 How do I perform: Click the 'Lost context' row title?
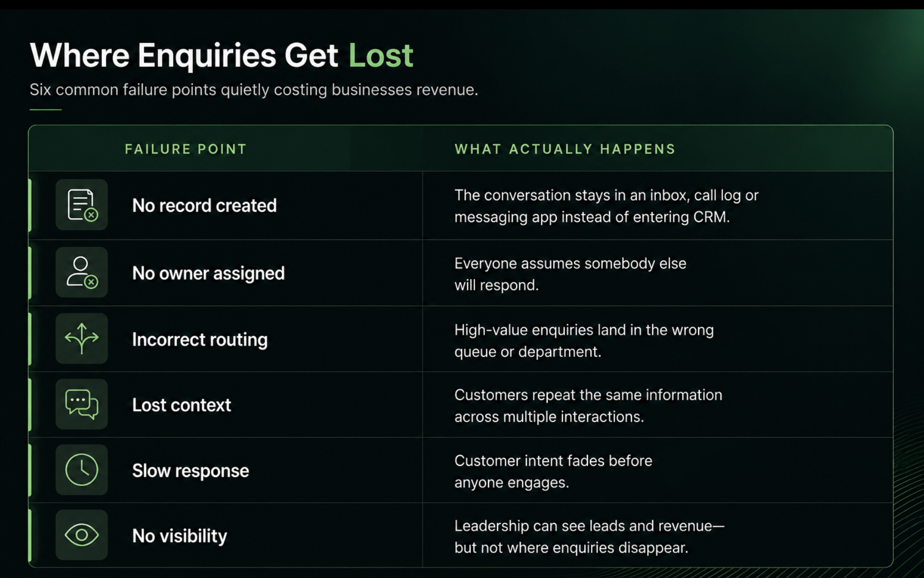point(182,405)
